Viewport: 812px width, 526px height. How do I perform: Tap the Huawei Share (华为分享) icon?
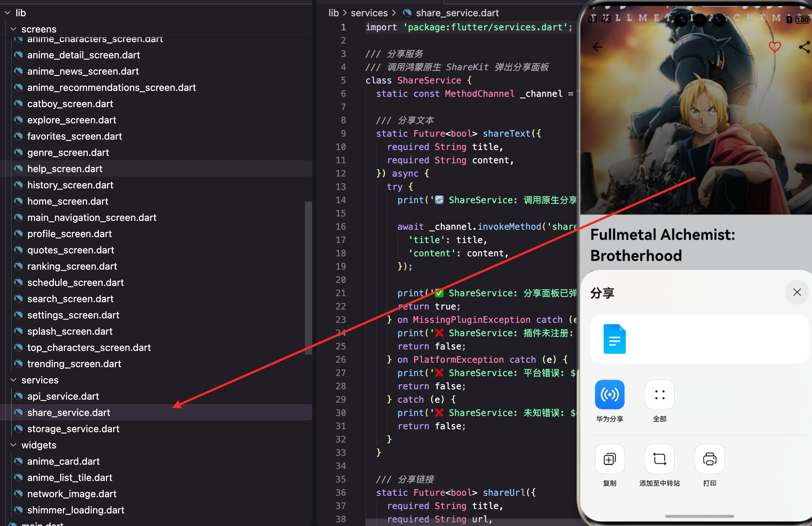click(x=609, y=394)
